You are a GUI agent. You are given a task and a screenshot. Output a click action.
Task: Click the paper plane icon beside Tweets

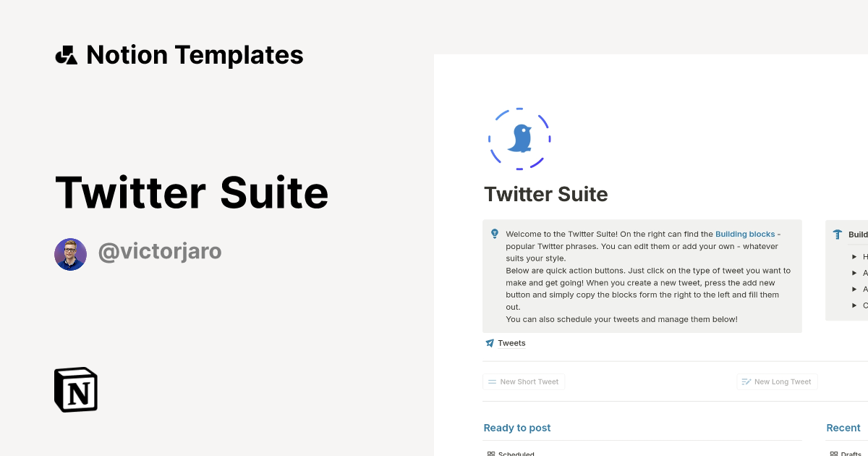pos(490,342)
